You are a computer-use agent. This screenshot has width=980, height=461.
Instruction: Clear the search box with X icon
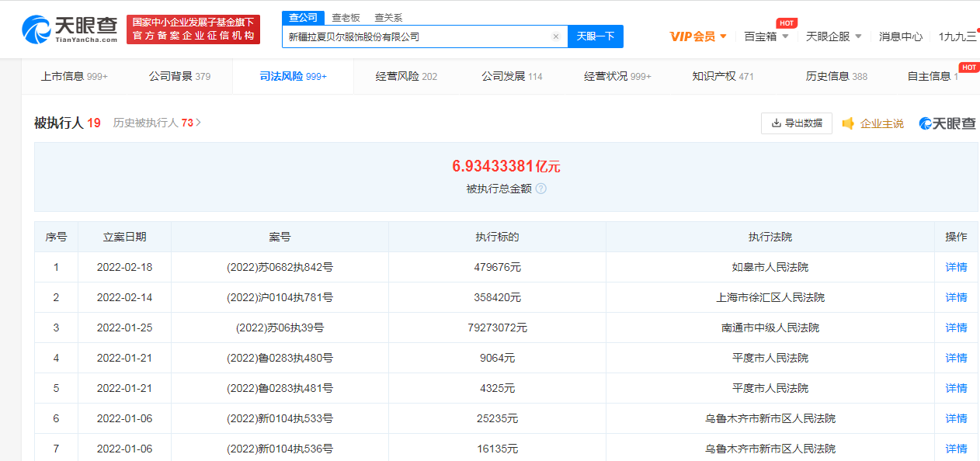tap(556, 36)
